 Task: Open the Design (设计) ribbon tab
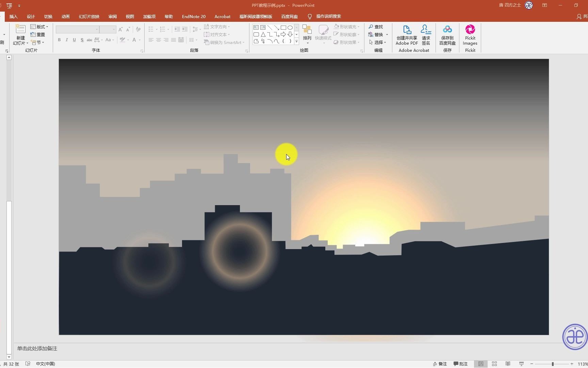(x=31, y=16)
